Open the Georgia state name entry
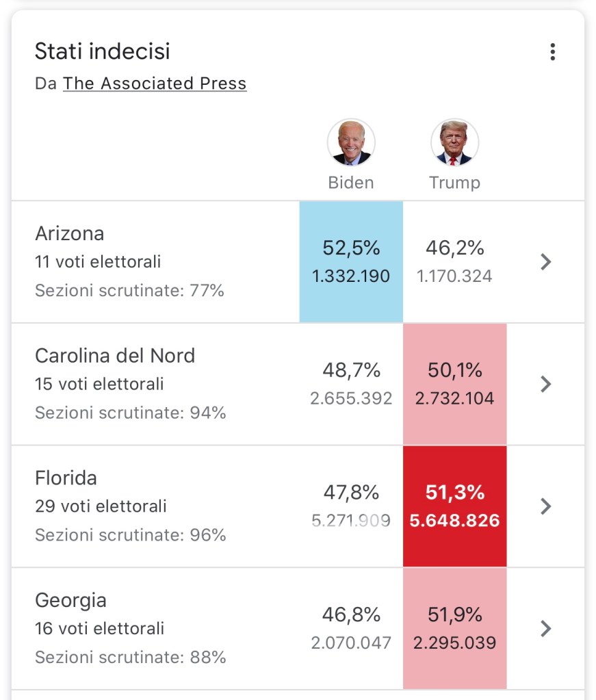The width and height of the screenshot is (596, 700). 70,600
